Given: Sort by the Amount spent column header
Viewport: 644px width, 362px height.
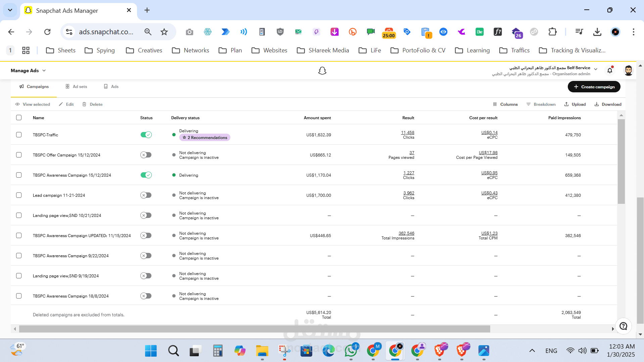Looking at the screenshot, I should pos(317,118).
